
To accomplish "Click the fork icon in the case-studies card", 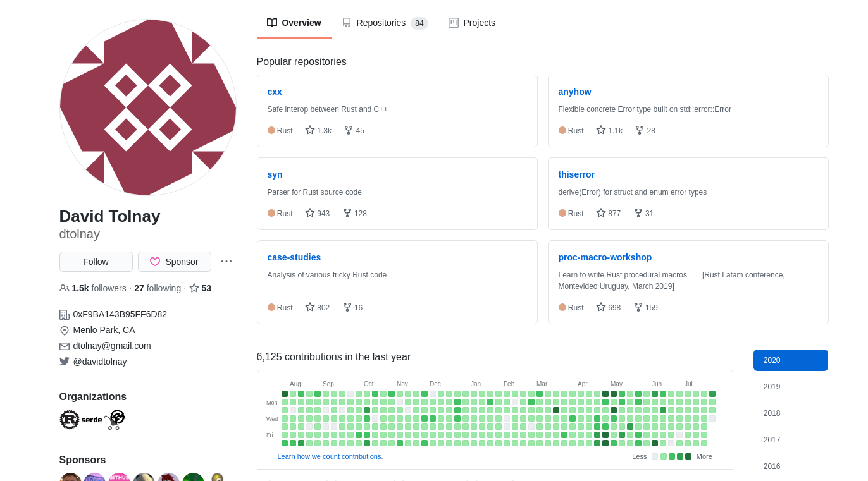I will [347, 307].
